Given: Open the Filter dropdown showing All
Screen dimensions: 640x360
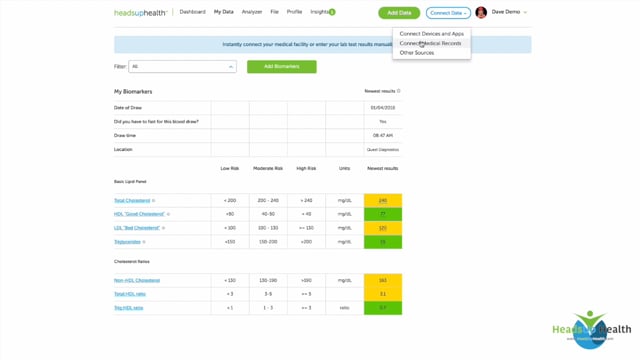Looking at the screenshot, I should (x=182, y=67).
